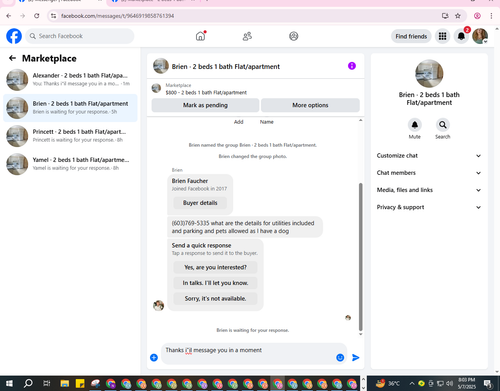The height and width of the screenshot is (391, 500).
Task: Click into the Search Facebook field
Action: coord(80,36)
